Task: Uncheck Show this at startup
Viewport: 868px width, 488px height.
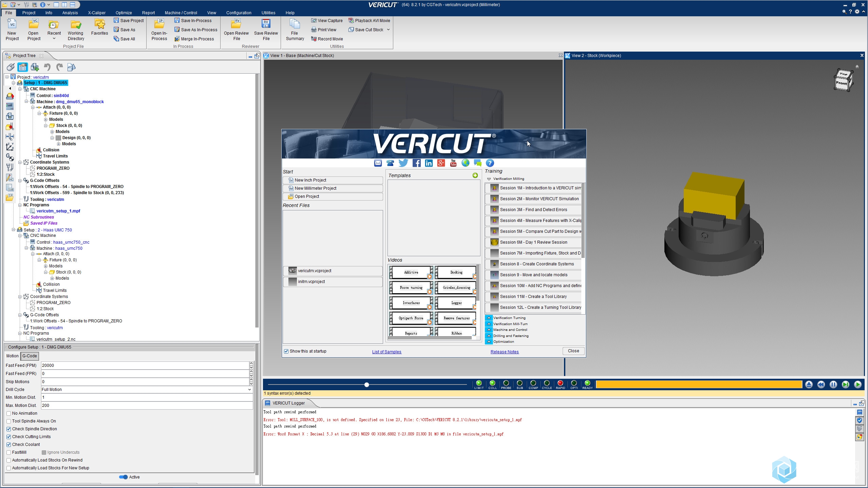Action: pos(286,351)
